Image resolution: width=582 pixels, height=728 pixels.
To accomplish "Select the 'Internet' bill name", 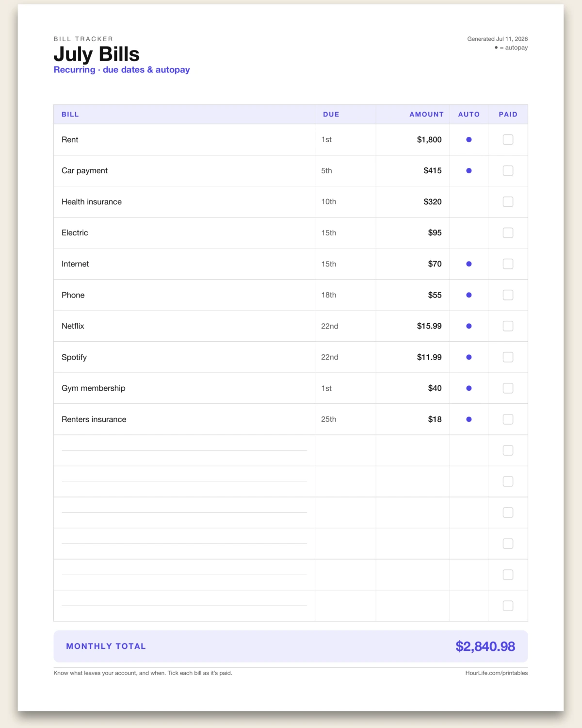I will pos(75,264).
